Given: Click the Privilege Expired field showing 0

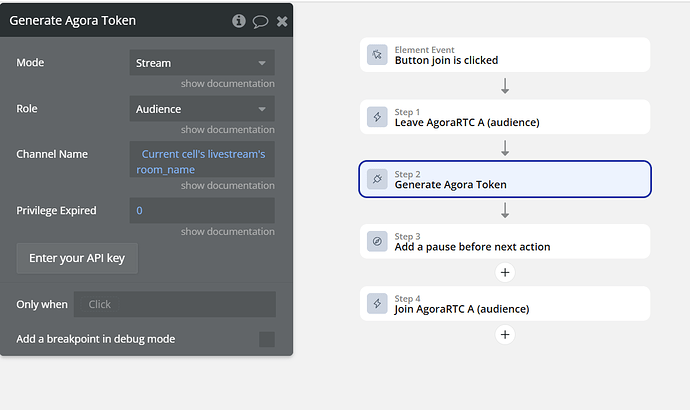Looking at the screenshot, I should [202, 210].
